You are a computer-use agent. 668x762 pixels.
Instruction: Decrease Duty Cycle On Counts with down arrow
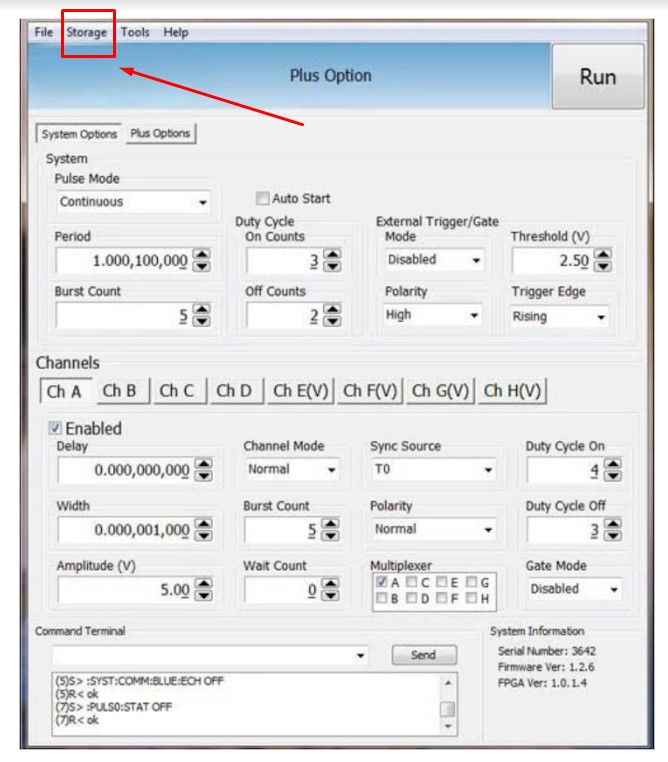[x=333, y=266]
